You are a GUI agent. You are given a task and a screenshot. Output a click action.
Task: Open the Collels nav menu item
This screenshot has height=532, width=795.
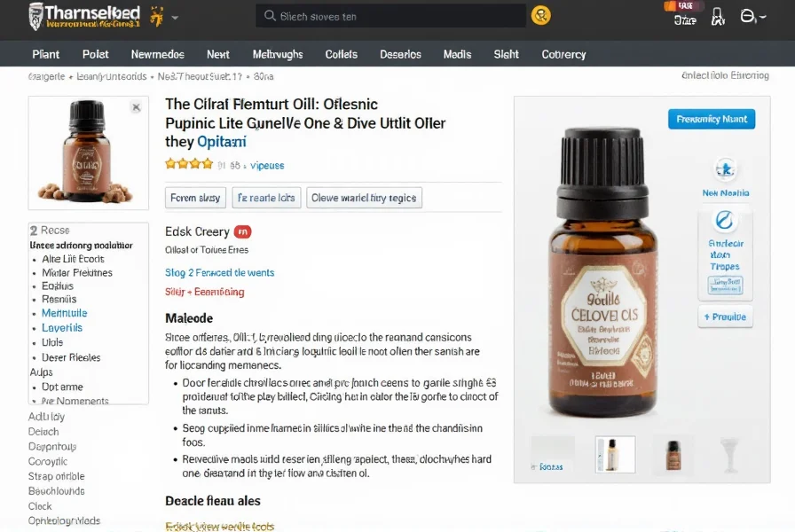[342, 54]
